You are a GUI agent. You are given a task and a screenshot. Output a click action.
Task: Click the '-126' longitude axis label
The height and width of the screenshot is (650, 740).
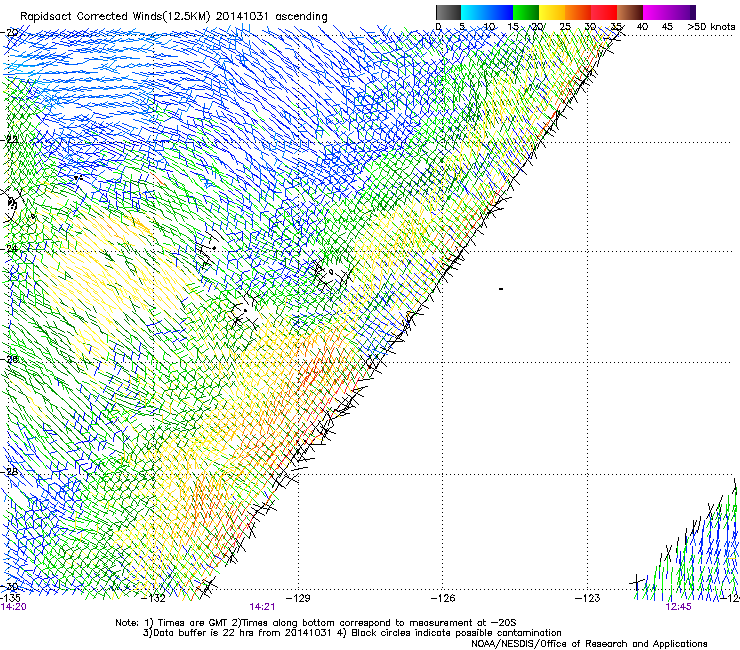pos(443,599)
